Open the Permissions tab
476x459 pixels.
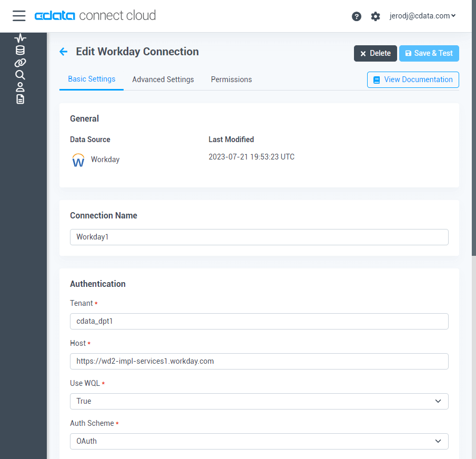click(x=231, y=79)
